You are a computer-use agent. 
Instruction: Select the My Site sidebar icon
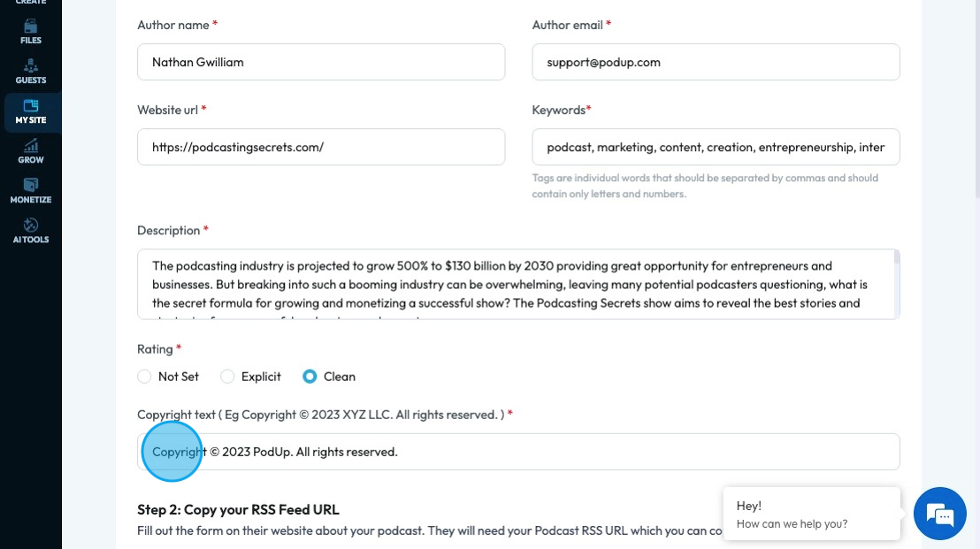tap(31, 106)
